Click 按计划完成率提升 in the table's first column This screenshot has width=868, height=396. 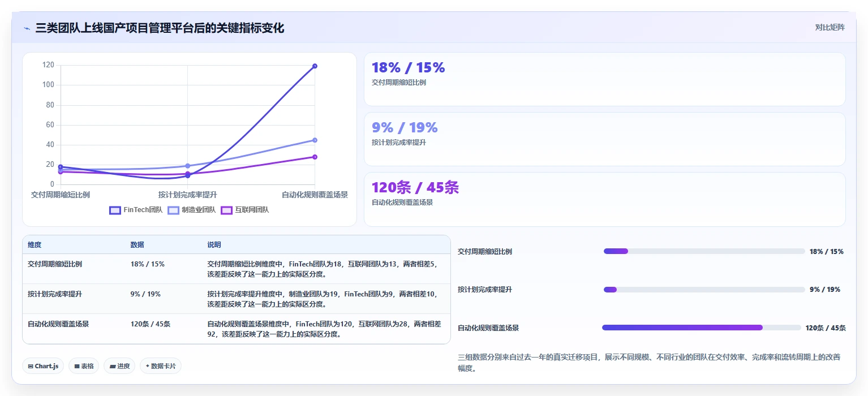pos(55,294)
